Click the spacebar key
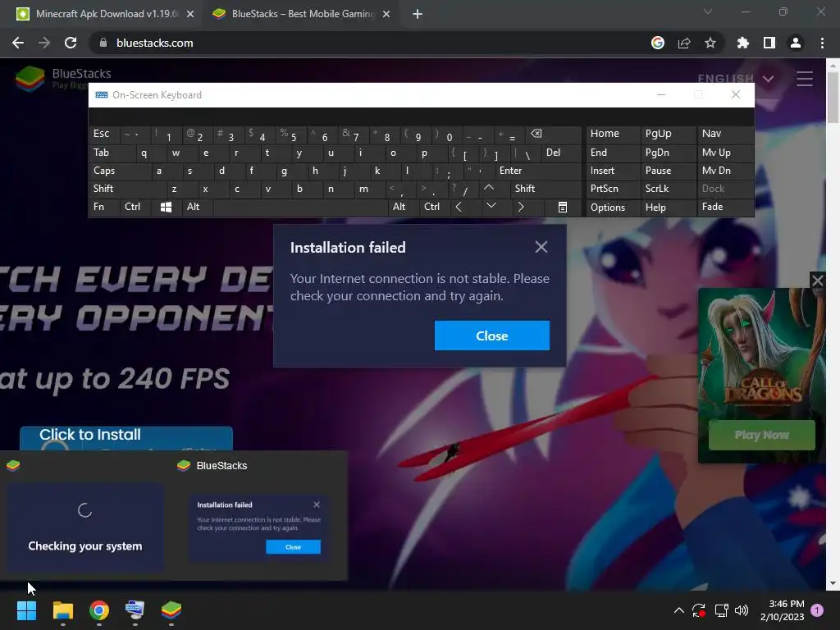The image size is (840, 630). pyautogui.click(x=300, y=207)
